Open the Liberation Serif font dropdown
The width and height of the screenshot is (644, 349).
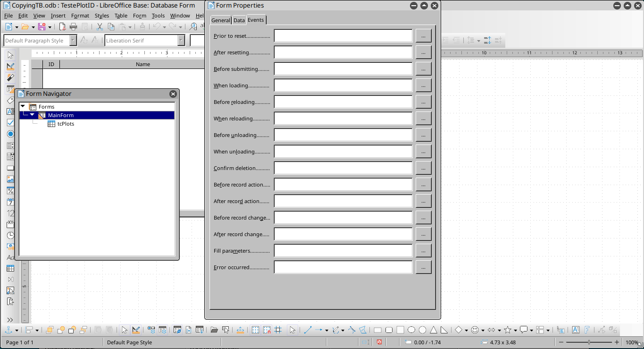click(x=181, y=41)
